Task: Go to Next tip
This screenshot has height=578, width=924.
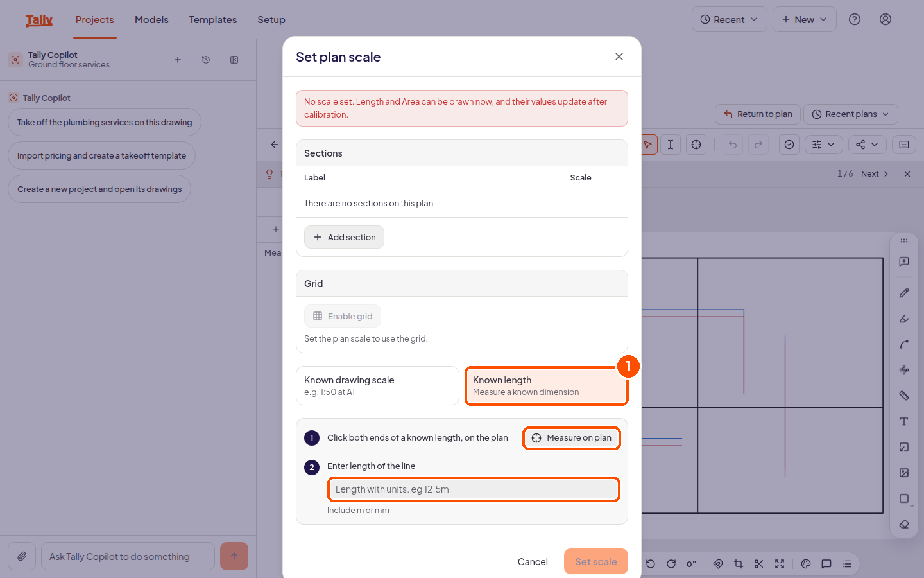Action: click(875, 174)
